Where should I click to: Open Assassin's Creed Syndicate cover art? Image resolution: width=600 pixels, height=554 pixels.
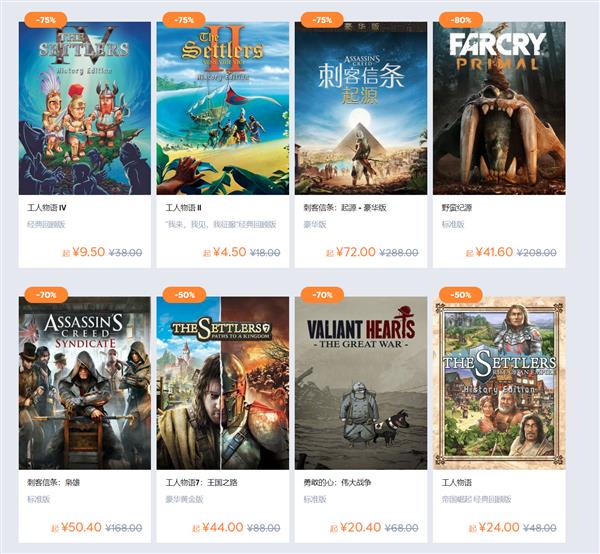[x=85, y=383]
